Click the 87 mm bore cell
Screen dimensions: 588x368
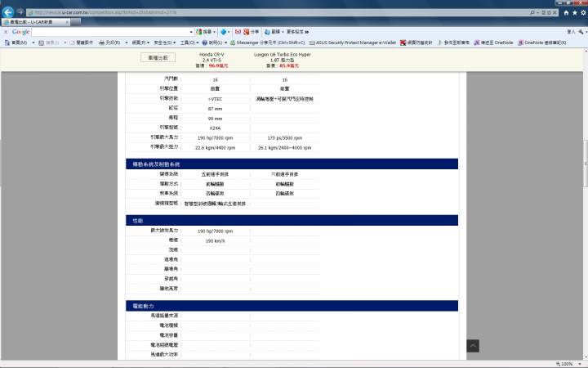(x=216, y=109)
